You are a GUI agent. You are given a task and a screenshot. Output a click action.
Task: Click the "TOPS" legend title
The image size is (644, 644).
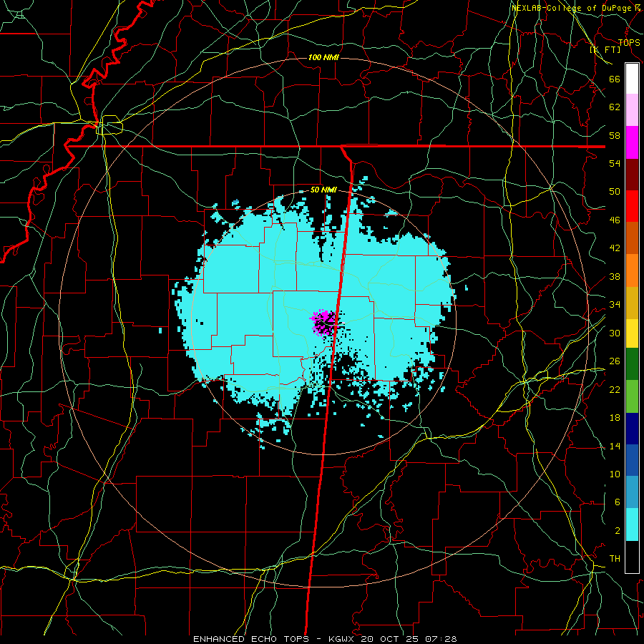629,43
